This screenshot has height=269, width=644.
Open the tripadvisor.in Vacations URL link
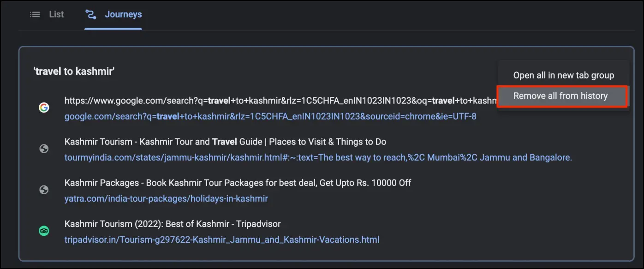point(222,239)
